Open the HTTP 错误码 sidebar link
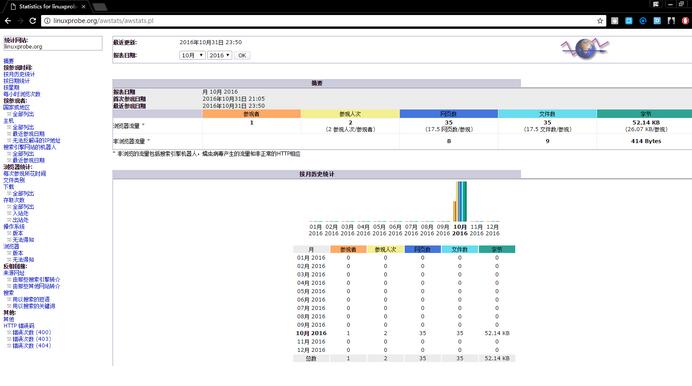 19,326
